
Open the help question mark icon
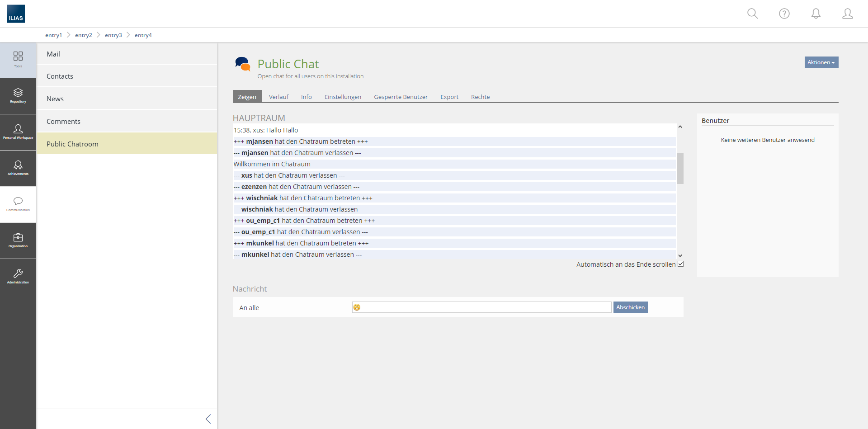tap(784, 14)
